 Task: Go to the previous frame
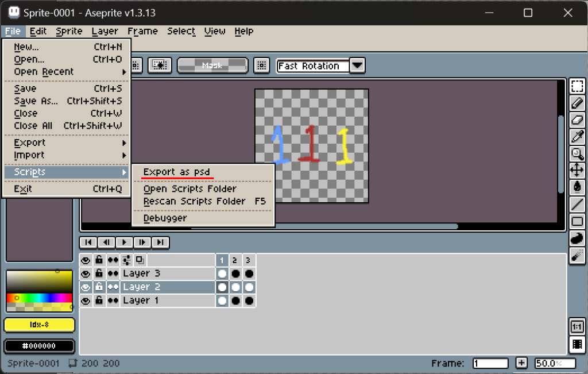[x=106, y=242]
